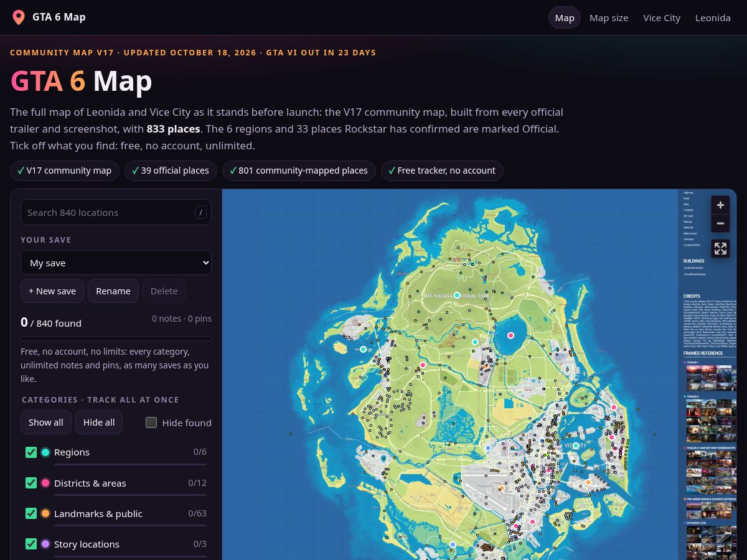Click the Regions category label
The width and height of the screenshot is (747, 560).
(x=72, y=452)
